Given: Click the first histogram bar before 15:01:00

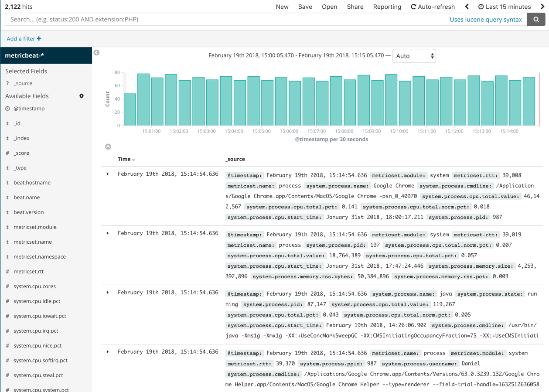Looking at the screenshot, I should point(130,109).
